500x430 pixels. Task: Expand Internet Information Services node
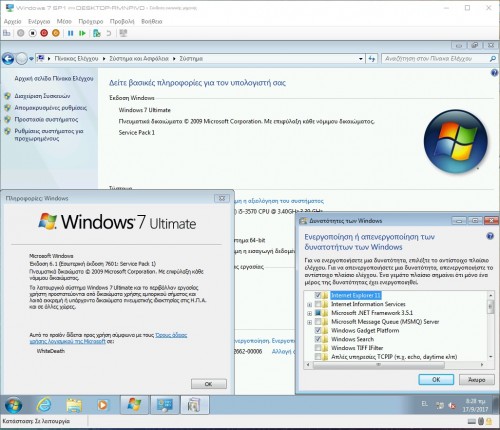coord(309,305)
